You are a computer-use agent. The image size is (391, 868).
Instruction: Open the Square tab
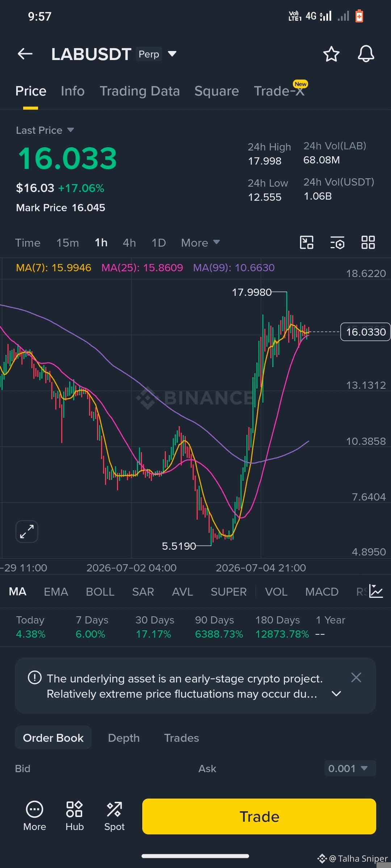(216, 91)
